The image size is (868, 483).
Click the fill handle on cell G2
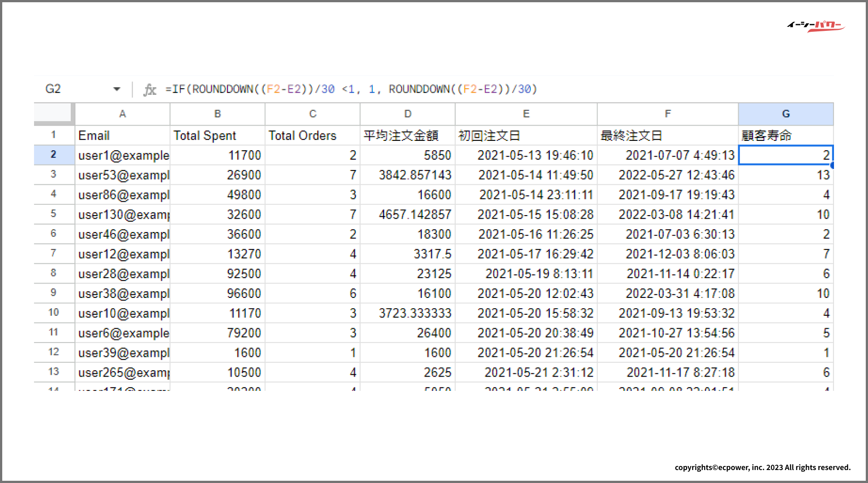click(832, 165)
